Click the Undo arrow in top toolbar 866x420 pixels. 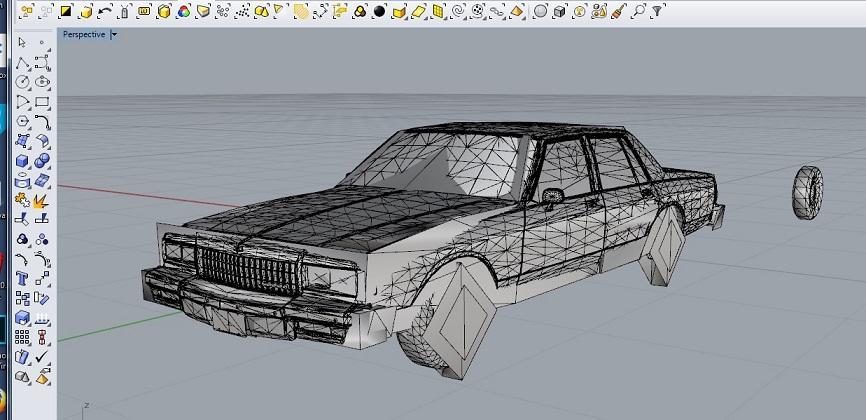pyautogui.click(x=104, y=12)
